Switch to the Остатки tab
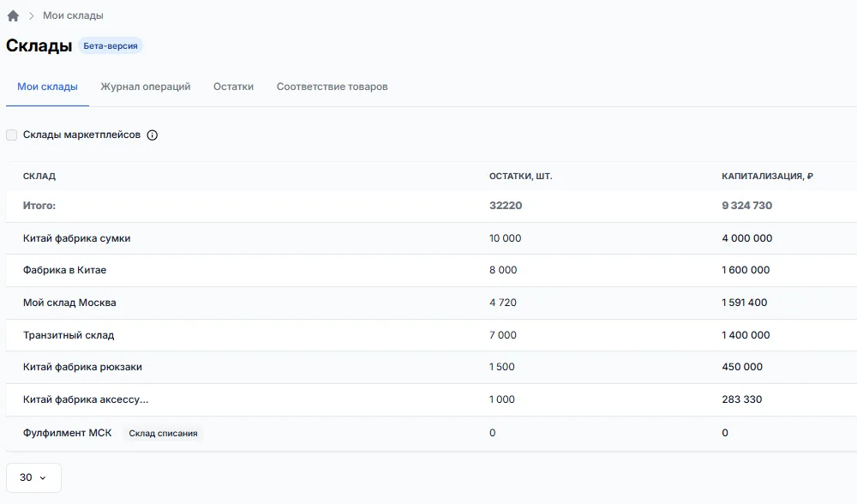This screenshot has height=504, width=857. click(x=233, y=87)
